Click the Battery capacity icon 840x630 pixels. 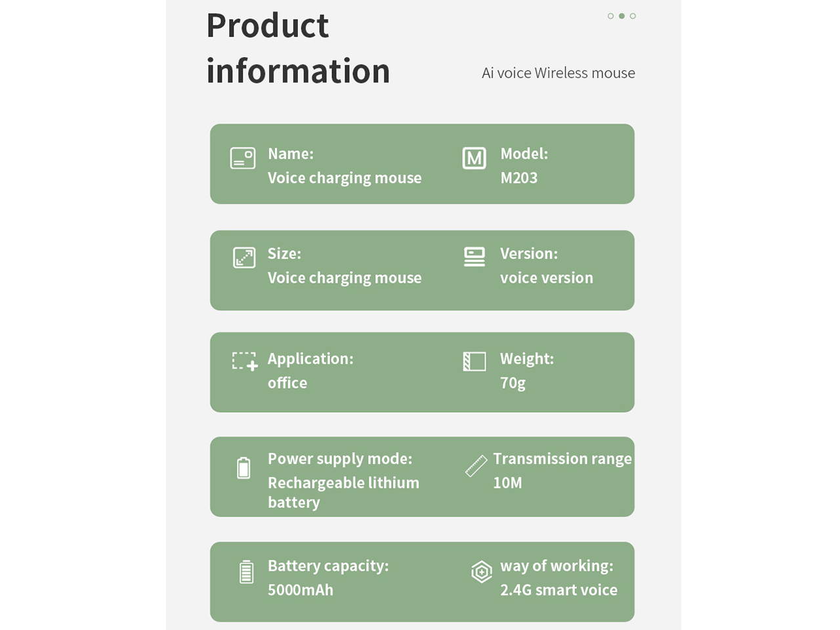246,572
